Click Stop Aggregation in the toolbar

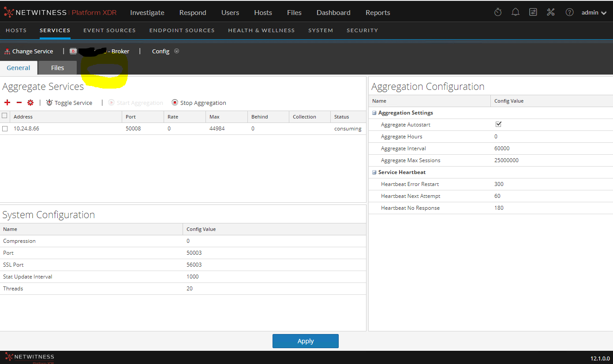(199, 103)
